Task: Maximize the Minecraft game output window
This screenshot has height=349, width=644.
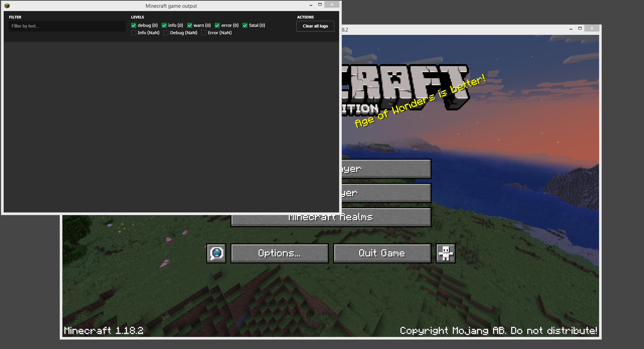Action: click(320, 5)
